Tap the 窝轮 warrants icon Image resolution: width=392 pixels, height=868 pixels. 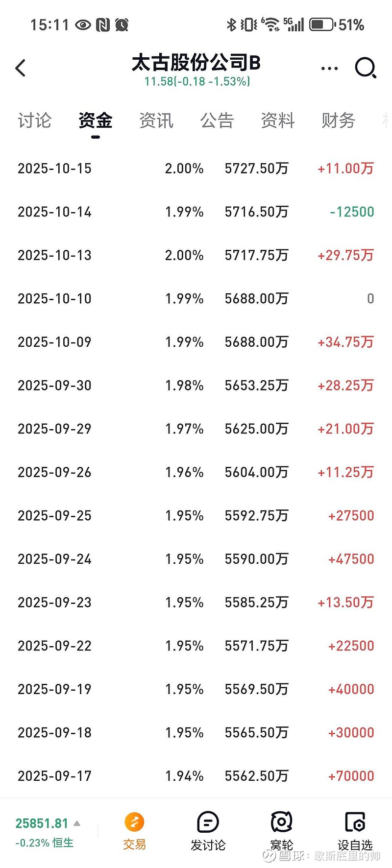pos(281,822)
